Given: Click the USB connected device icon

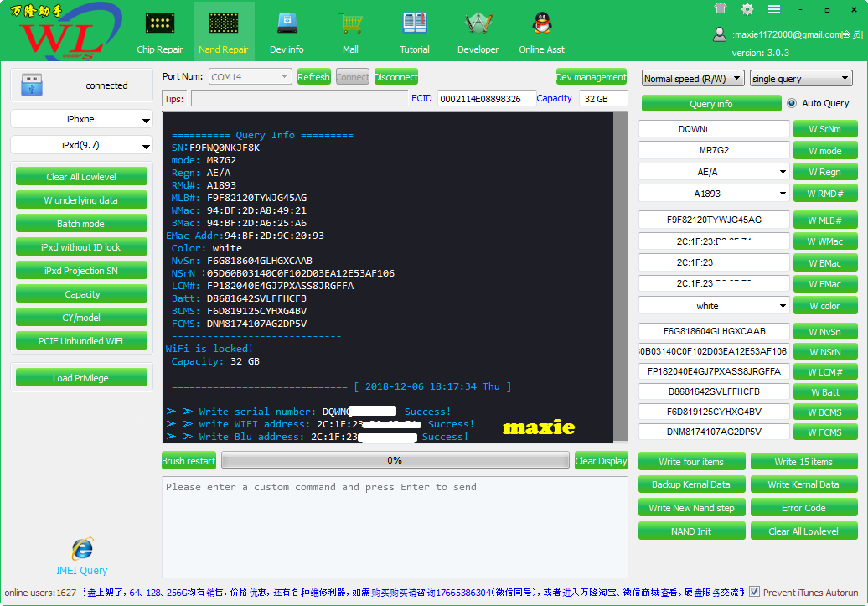Looking at the screenshot, I should tap(32, 85).
